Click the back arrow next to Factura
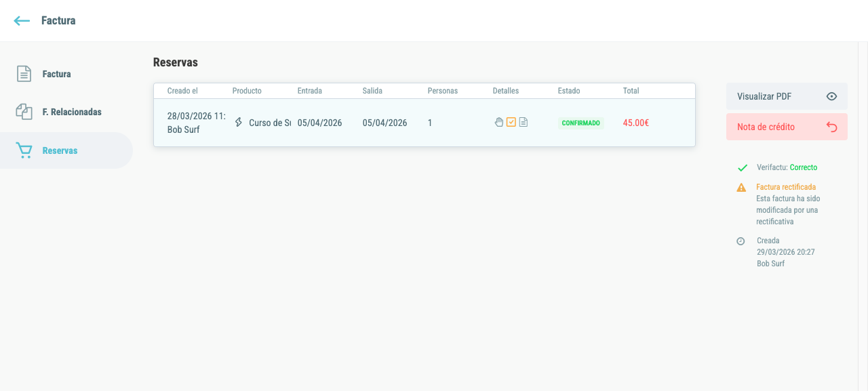Viewport: 868px width, 391px height. click(x=22, y=21)
